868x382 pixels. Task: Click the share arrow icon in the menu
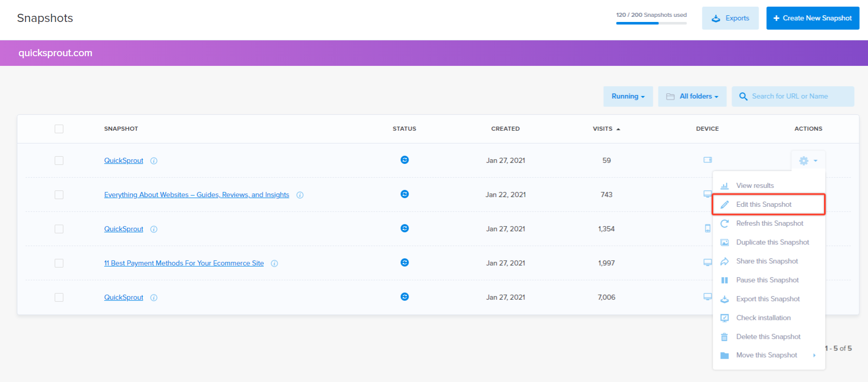point(724,261)
